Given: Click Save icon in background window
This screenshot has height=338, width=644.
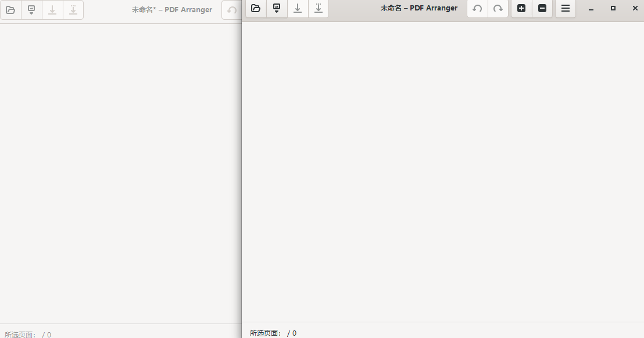Looking at the screenshot, I should (52, 10).
